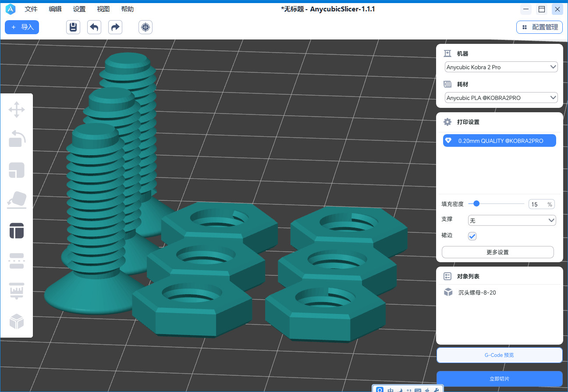
Task: Click the object cube icon beside 沉头螺母-8-20
Action: coord(448,292)
